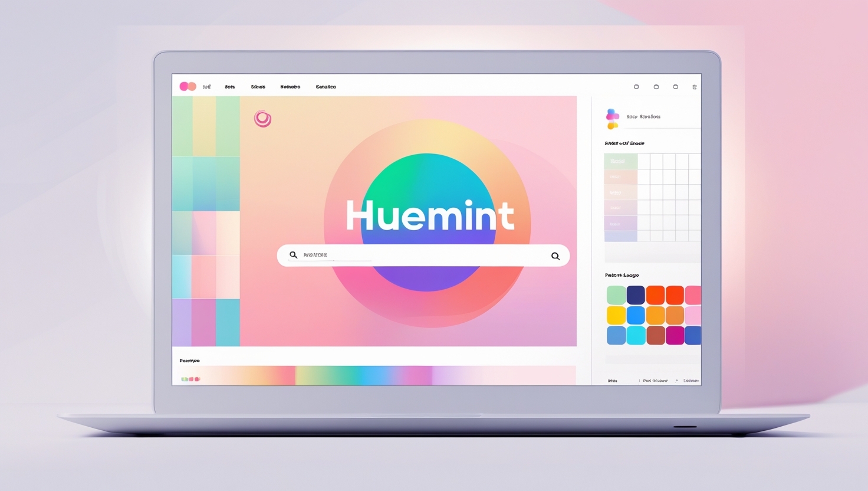Pick the orchid pink block in left palette's bottom row
This screenshot has height=491, width=868.
203,322
